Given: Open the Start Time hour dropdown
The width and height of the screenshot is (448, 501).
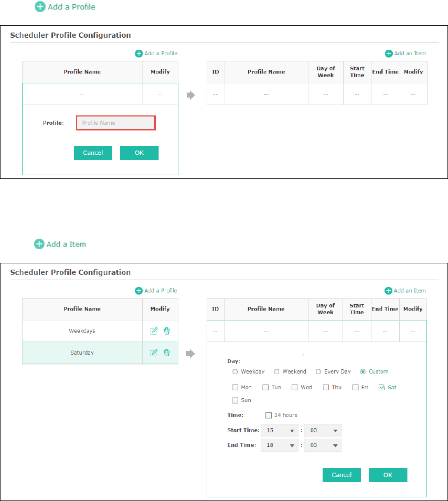Looking at the screenshot, I should [280, 430].
